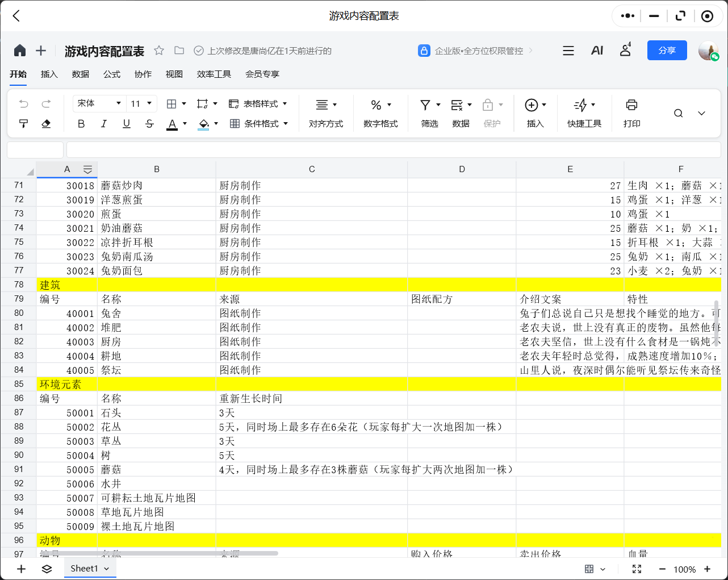Launch the AI assistant
This screenshot has width=728, height=580.
597,51
